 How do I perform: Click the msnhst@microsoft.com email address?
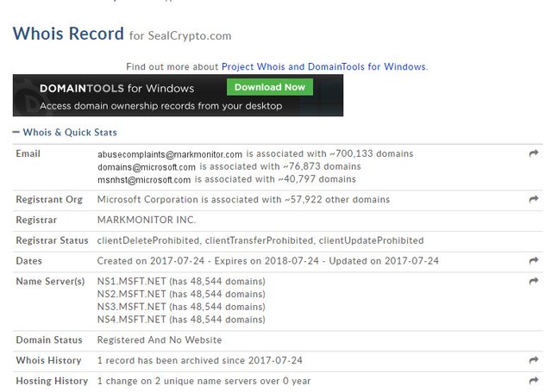(144, 179)
